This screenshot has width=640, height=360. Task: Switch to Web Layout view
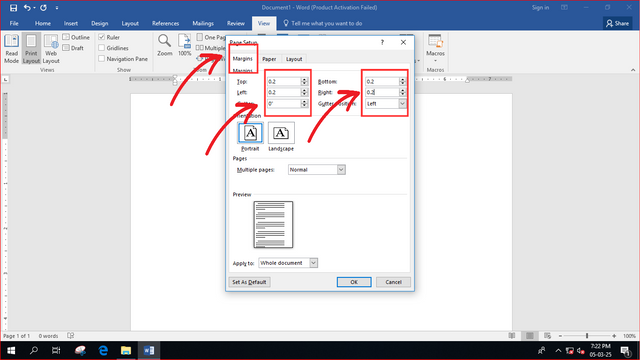[51, 49]
